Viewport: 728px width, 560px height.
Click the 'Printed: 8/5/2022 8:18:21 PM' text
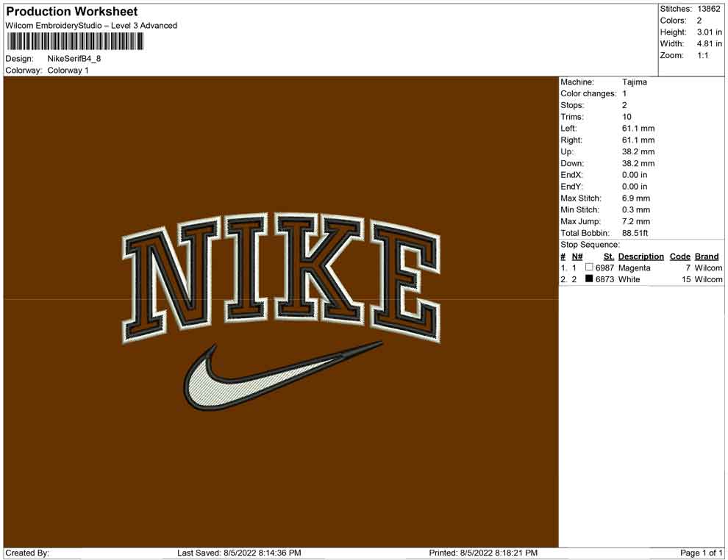click(x=483, y=553)
